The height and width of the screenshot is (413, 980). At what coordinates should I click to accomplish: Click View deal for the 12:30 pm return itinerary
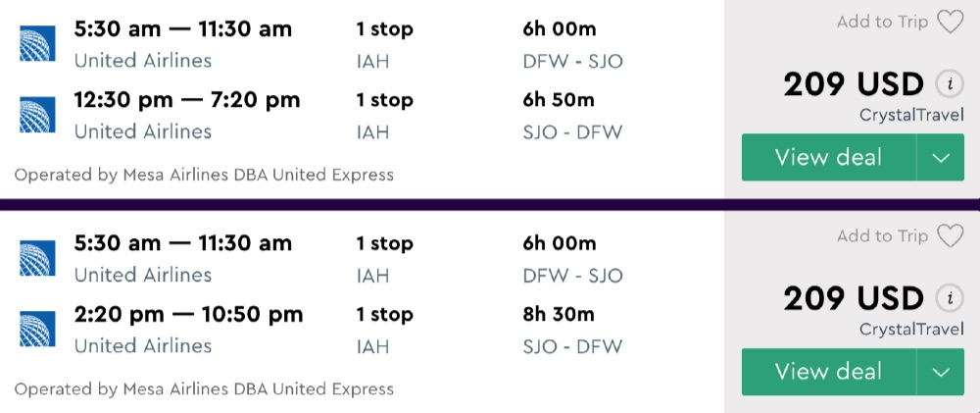point(828,158)
